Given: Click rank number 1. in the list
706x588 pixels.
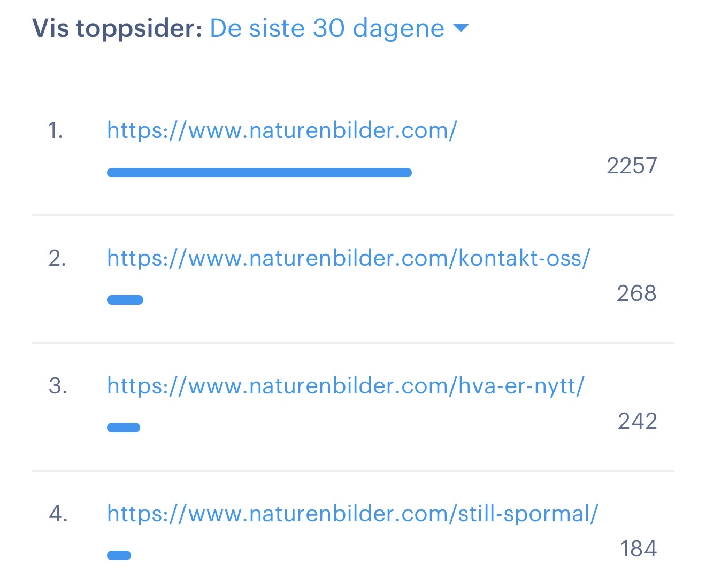Looking at the screenshot, I should click(56, 130).
